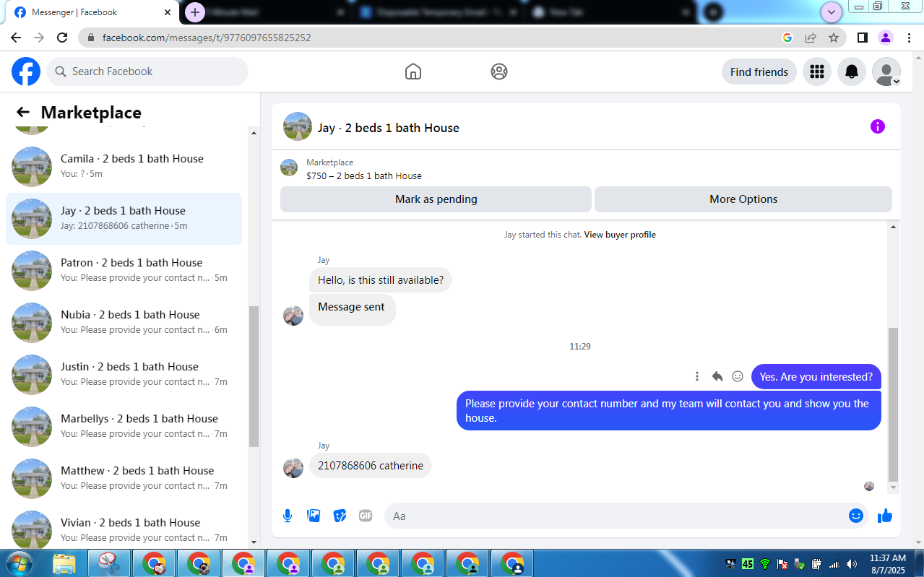
Task: Open the Groups icon in top bar
Action: pyautogui.click(x=499, y=71)
